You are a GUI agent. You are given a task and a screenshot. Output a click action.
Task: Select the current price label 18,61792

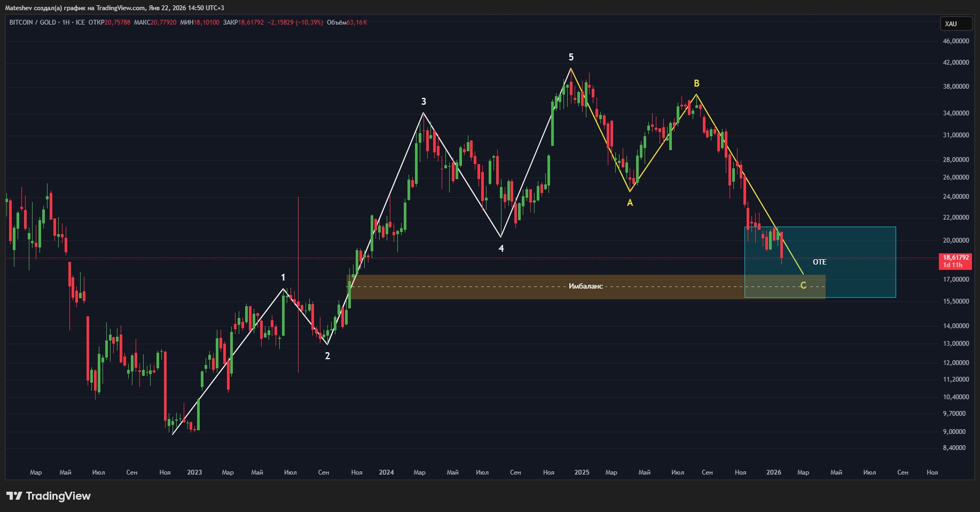[955, 258]
